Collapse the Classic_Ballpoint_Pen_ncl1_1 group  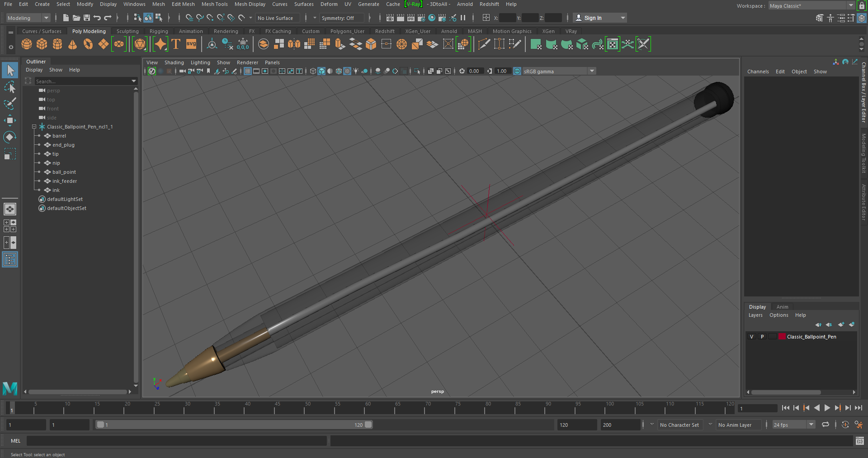pos(34,127)
